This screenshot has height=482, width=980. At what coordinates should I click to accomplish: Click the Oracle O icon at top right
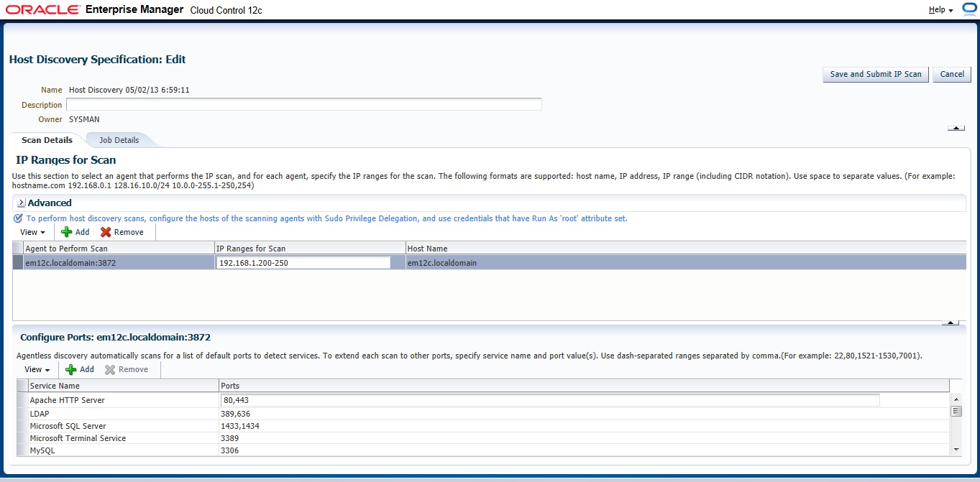pyautogui.click(x=968, y=9)
